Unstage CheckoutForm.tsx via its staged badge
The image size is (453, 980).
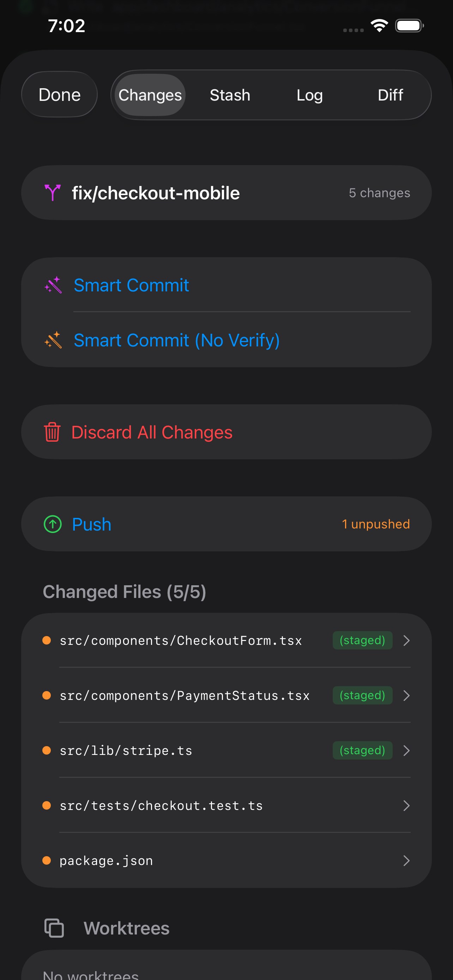point(362,640)
